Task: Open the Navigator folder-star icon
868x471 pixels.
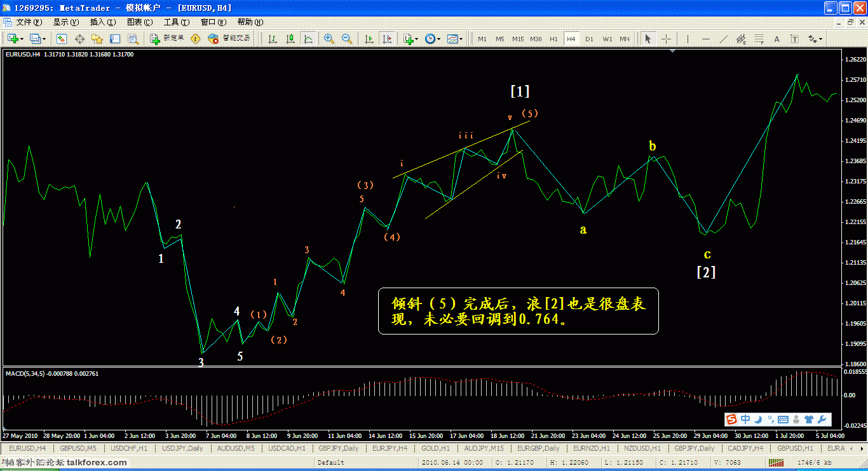Action: click(97, 39)
